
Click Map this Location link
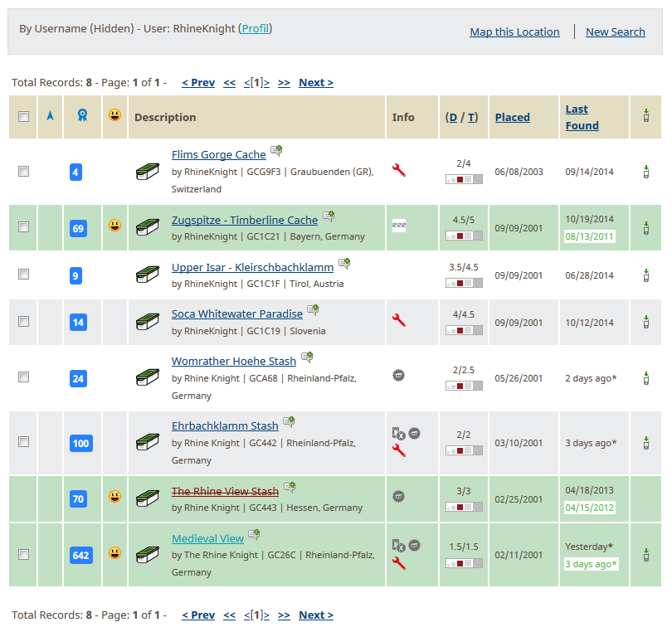(x=514, y=32)
